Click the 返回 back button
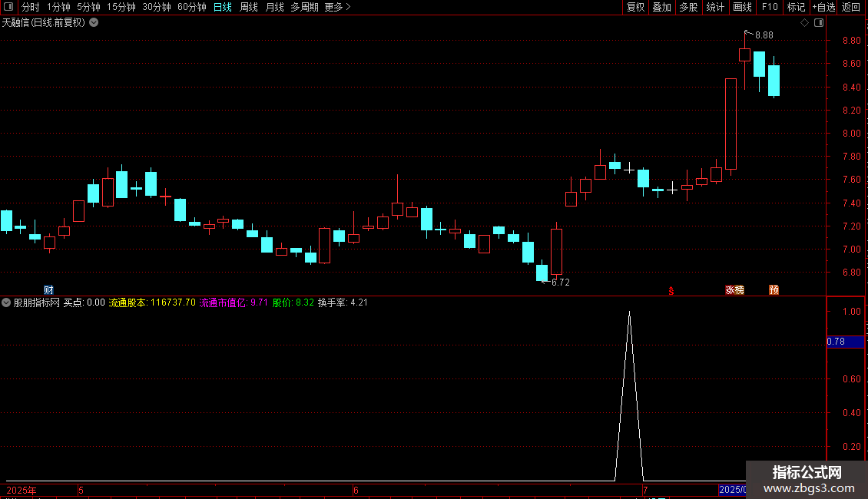Screen dimensions: 868x499 [851, 7]
